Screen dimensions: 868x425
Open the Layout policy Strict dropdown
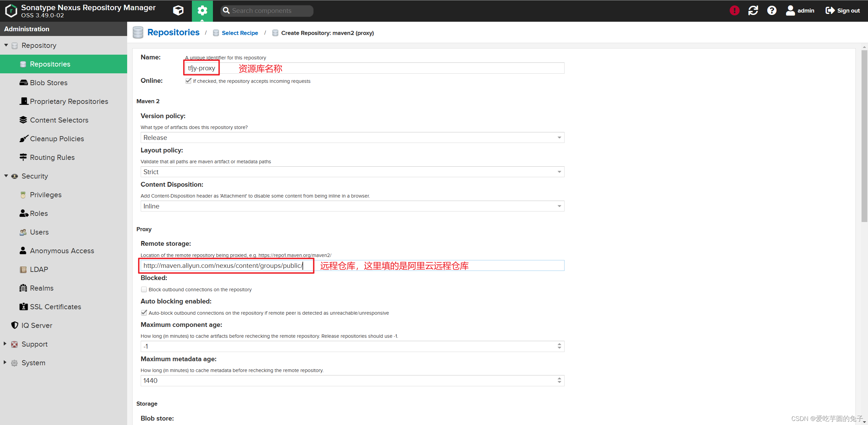[559, 172]
